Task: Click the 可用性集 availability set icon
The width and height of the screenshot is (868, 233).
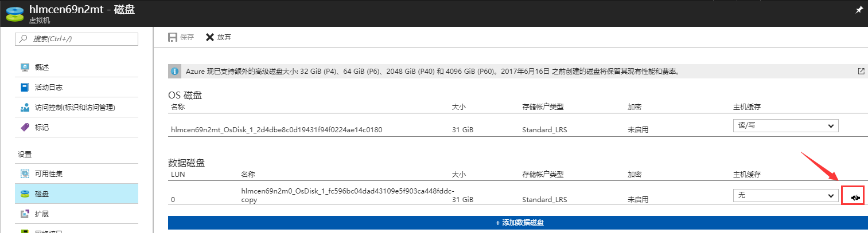Action: click(25, 173)
